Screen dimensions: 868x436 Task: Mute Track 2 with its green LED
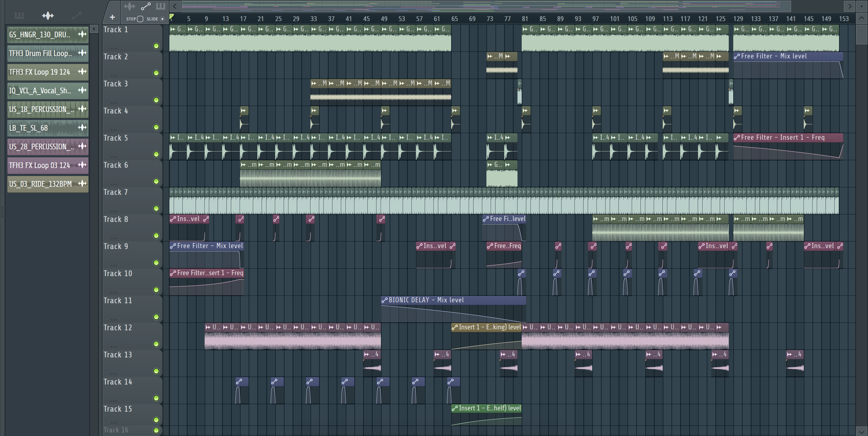pyautogui.click(x=156, y=73)
